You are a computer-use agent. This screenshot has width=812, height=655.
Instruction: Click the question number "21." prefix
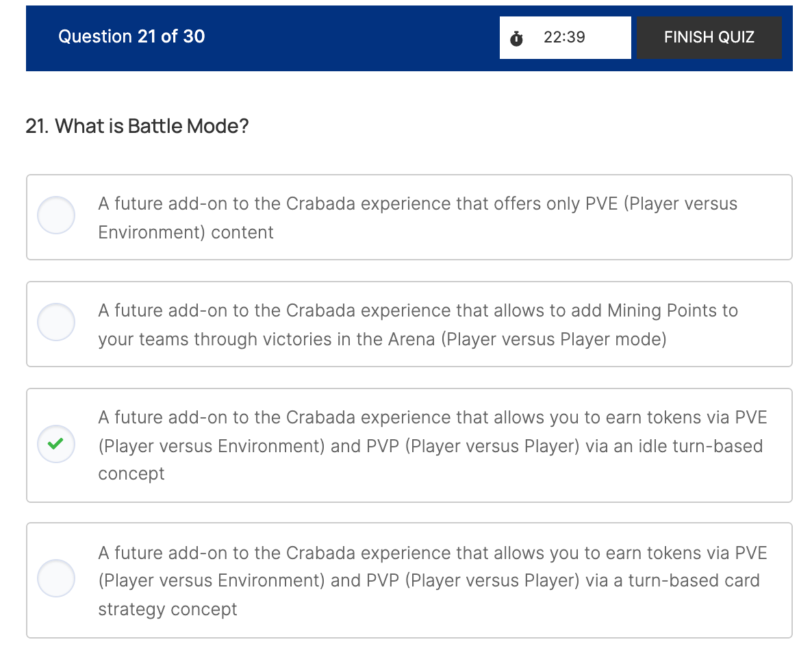[37, 126]
